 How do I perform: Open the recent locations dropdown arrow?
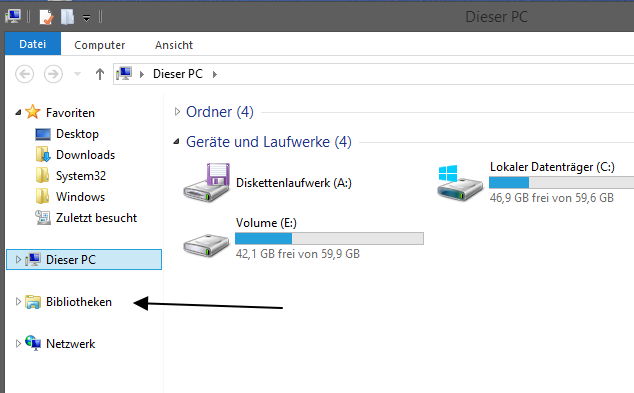click(x=78, y=74)
